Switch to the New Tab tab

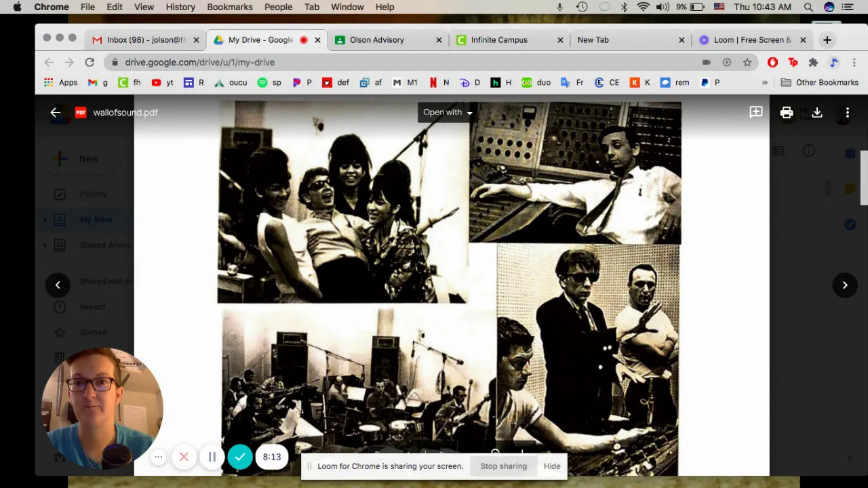pos(631,40)
